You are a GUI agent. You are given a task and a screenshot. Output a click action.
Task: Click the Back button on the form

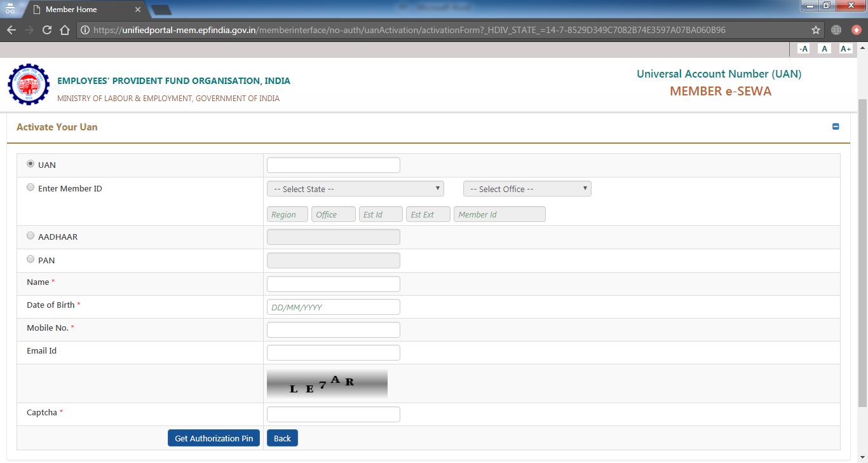coord(281,438)
